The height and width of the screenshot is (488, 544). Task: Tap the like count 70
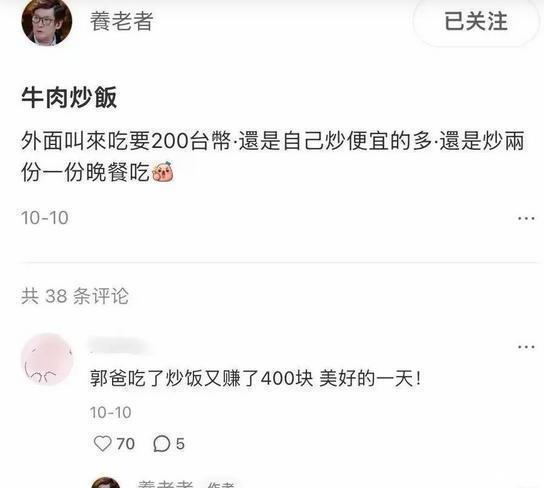click(126, 444)
